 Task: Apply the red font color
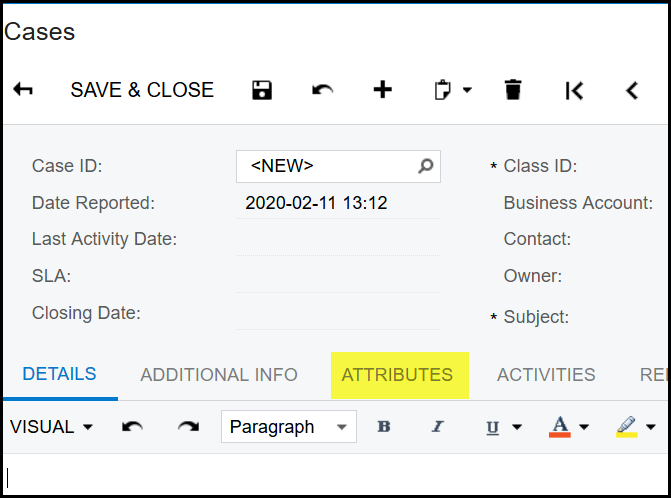coord(560,427)
